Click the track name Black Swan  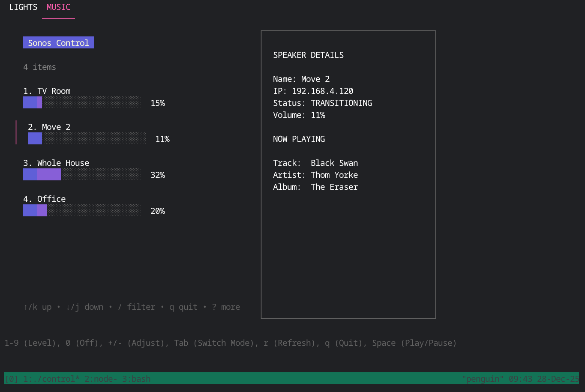(x=334, y=163)
